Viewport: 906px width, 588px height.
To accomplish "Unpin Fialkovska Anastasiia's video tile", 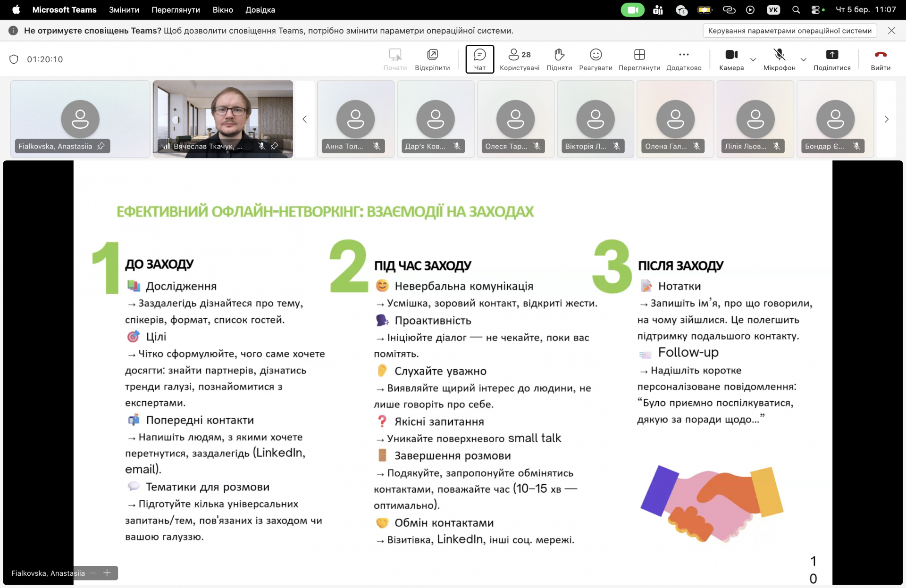I will click(101, 146).
